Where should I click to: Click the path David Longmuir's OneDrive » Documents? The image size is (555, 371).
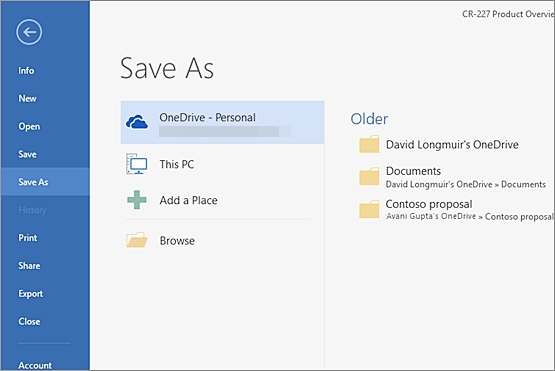(465, 184)
